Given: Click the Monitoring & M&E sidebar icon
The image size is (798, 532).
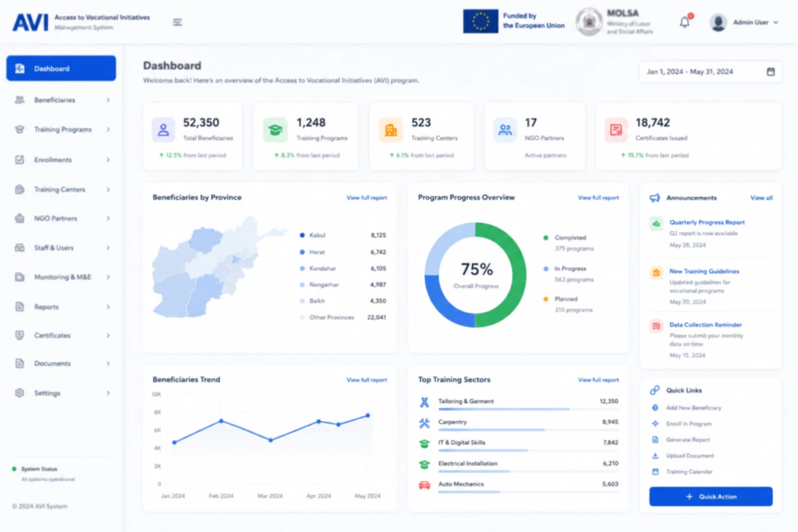Looking at the screenshot, I should coord(20,277).
